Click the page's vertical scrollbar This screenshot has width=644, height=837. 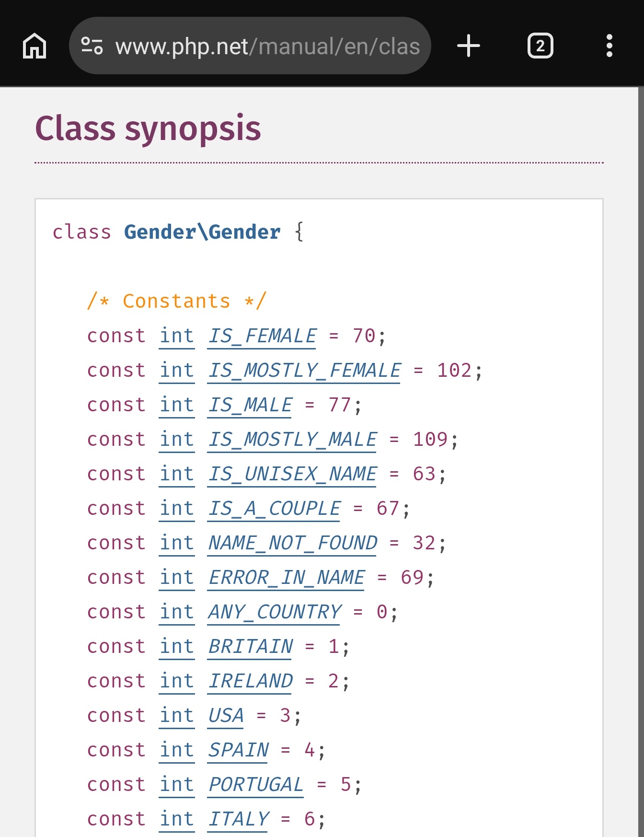pos(641,431)
